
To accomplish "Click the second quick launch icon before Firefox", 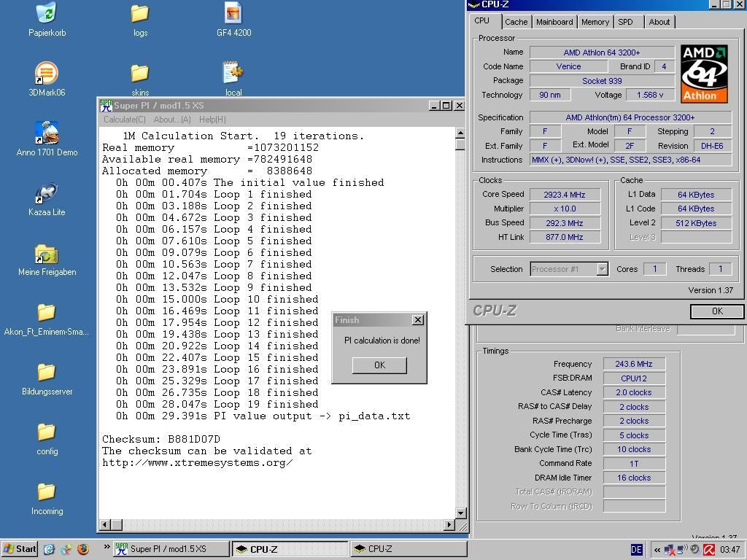I will pyautogui.click(x=66, y=549).
